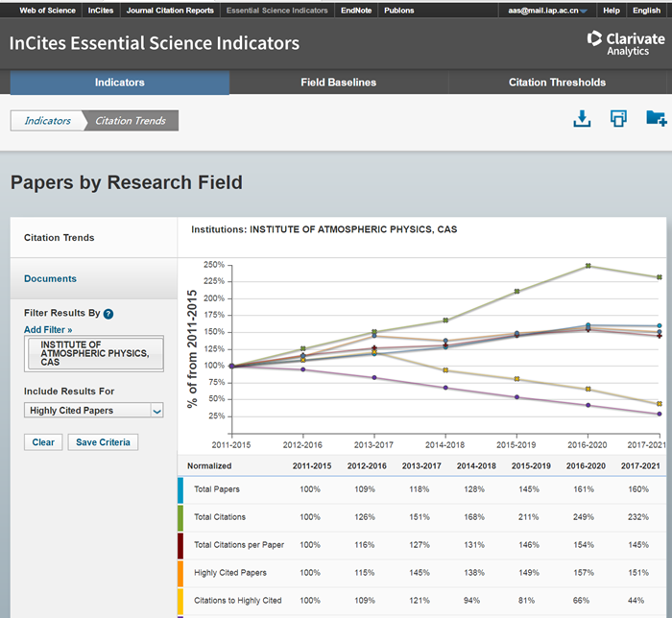Click the print/copy window icon
Viewport: 672px width, 618px height.
pos(618,119)
